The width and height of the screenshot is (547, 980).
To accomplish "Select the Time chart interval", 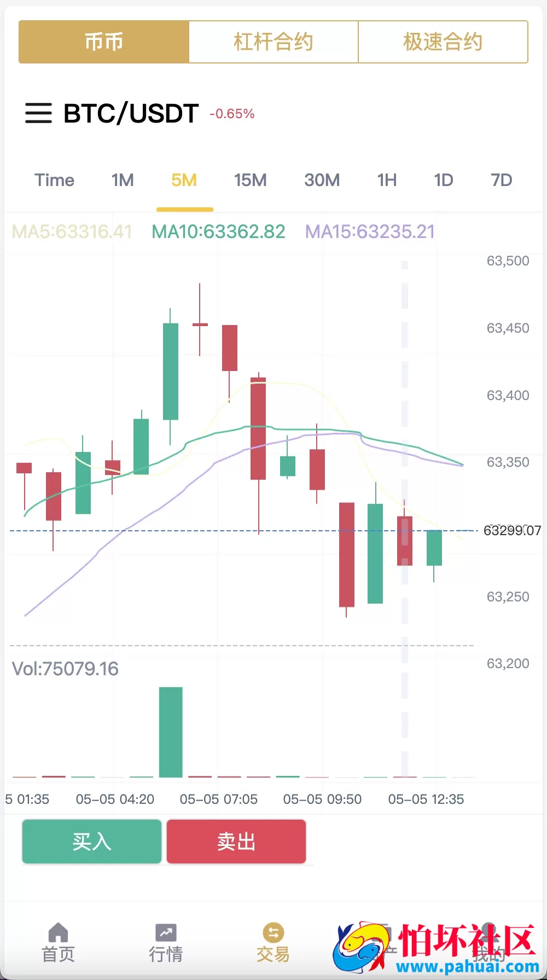I will coord(54,180).
